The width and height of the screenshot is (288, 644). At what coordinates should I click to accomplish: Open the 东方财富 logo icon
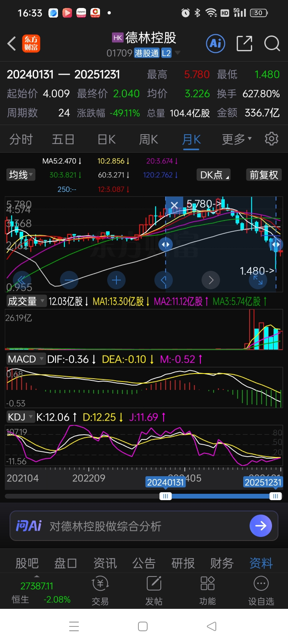click(x=31, y=44)
